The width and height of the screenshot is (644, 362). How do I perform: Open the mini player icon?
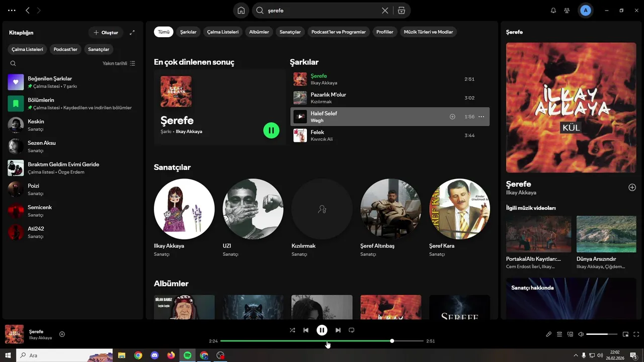625,334
